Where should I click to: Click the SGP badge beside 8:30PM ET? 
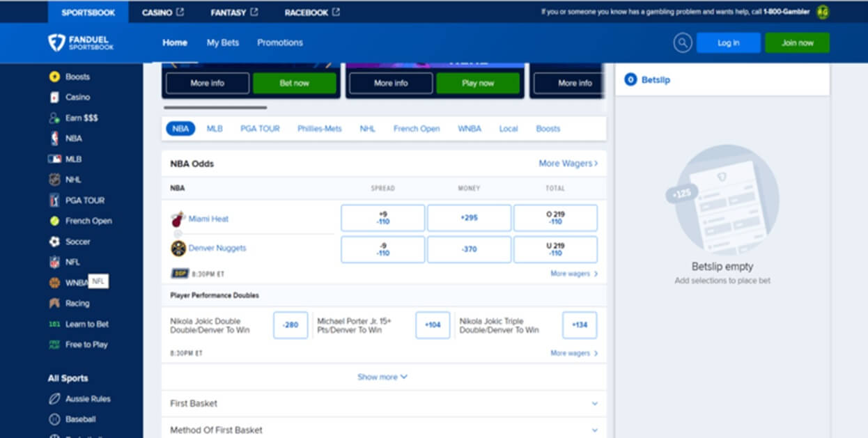pos(180,274)
